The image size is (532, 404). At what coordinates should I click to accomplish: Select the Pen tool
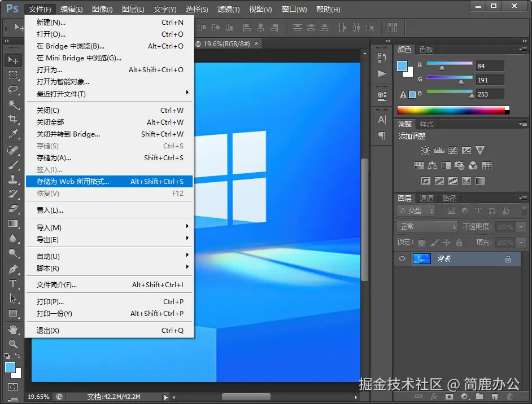pos(13,269)
